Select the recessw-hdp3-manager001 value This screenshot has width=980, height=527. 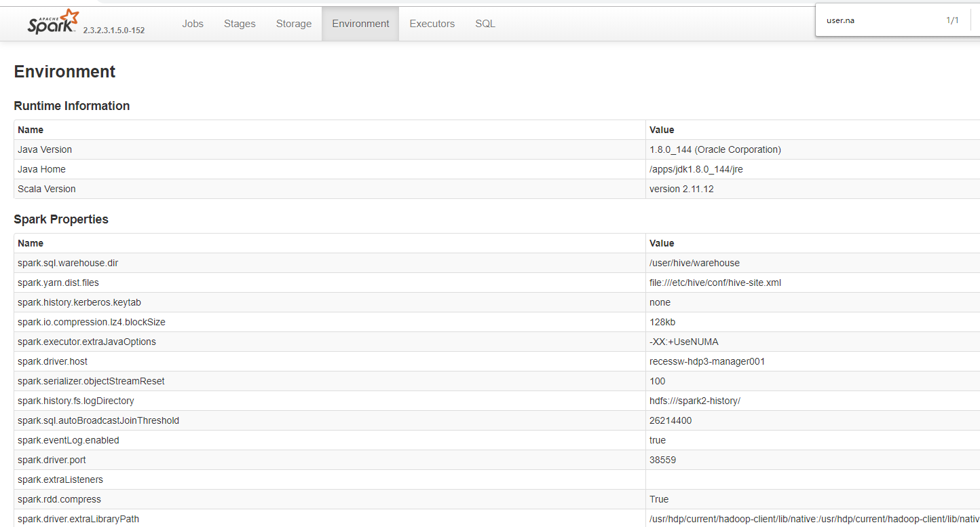707,361
